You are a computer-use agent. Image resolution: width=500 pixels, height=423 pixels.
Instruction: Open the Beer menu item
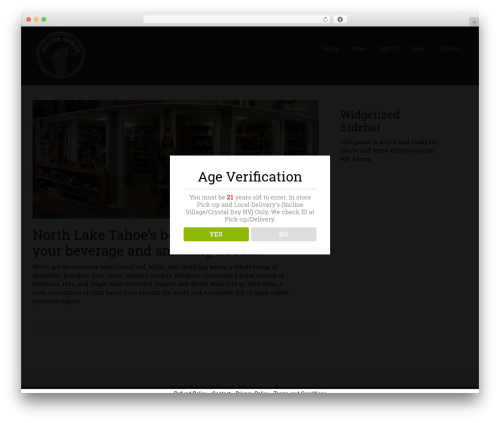[418, 49]
